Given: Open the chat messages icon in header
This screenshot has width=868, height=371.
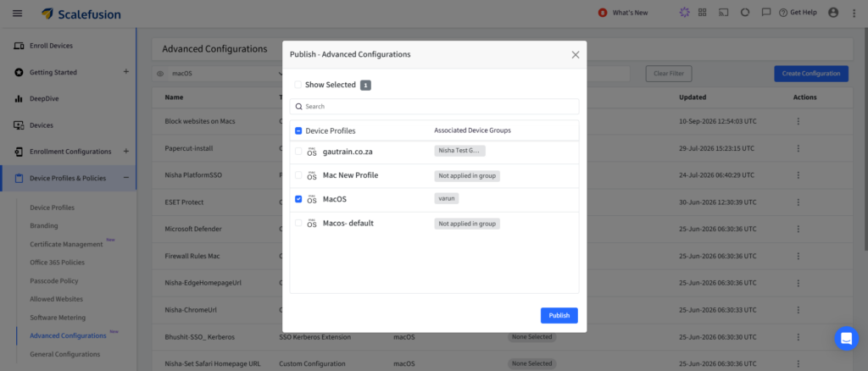Looking at the screenshot, I should tap(766, 13).
